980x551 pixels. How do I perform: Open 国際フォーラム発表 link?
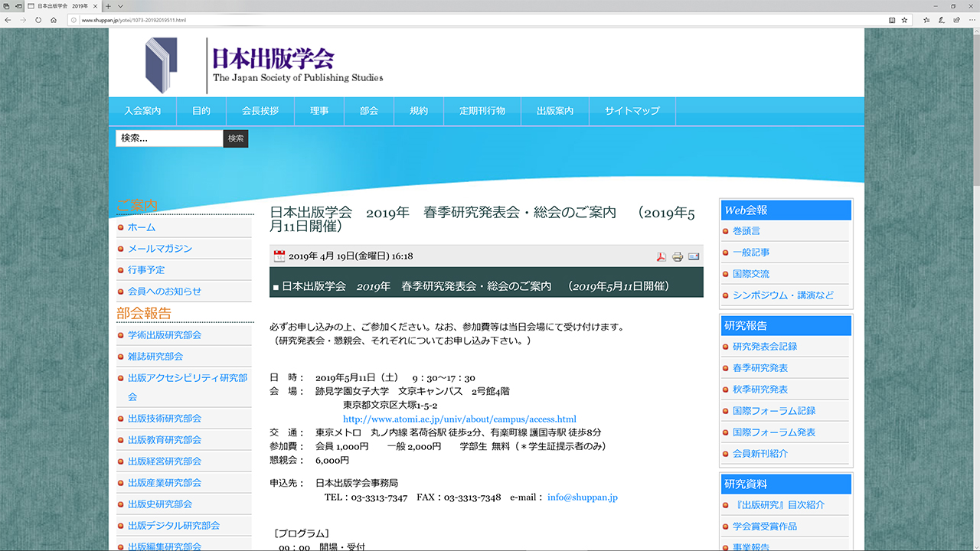coord(774,432)
